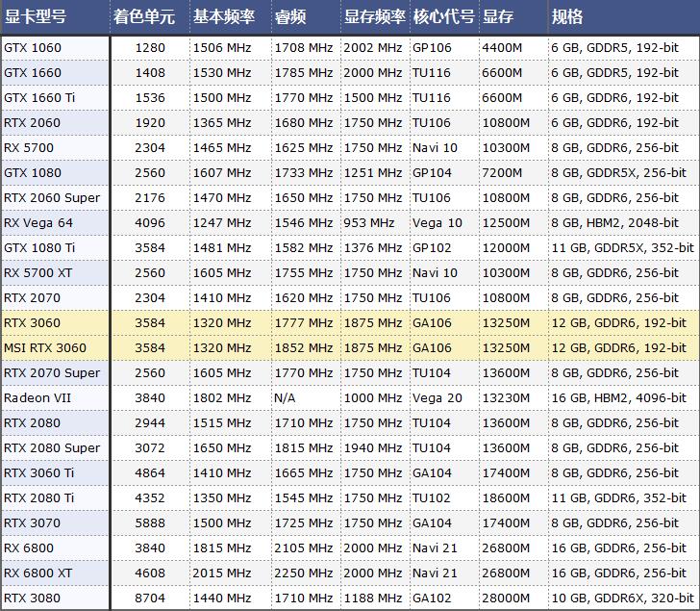Click the RX 5700 XT model name

coord(37,273)
